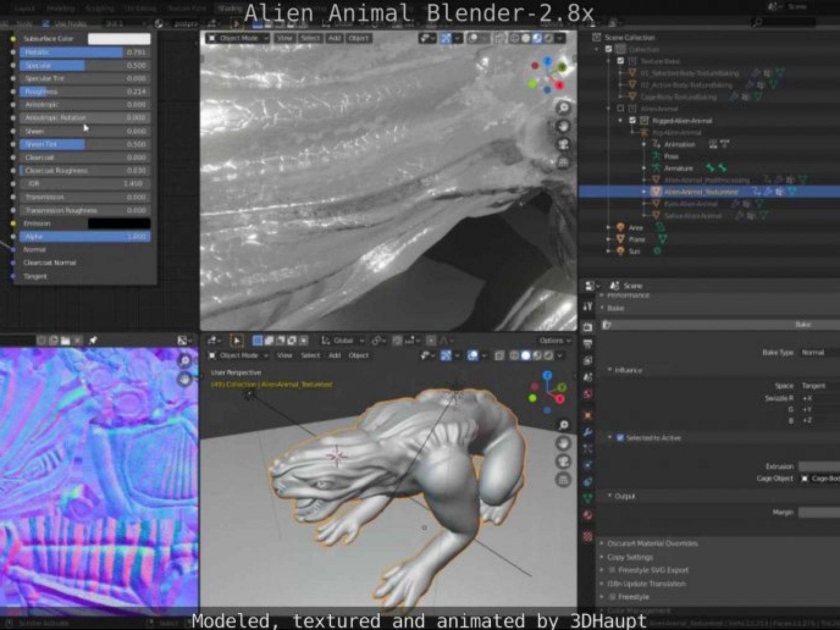The image size is (840, 630).
Task: Select the Select Box tool in lower viewport header
Action: (x=237, y=341)
